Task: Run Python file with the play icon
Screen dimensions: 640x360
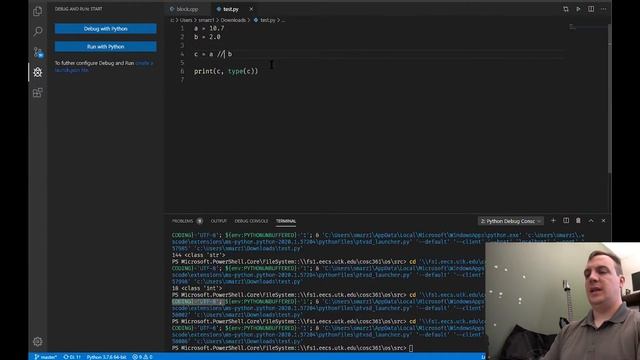Action: 578,9
